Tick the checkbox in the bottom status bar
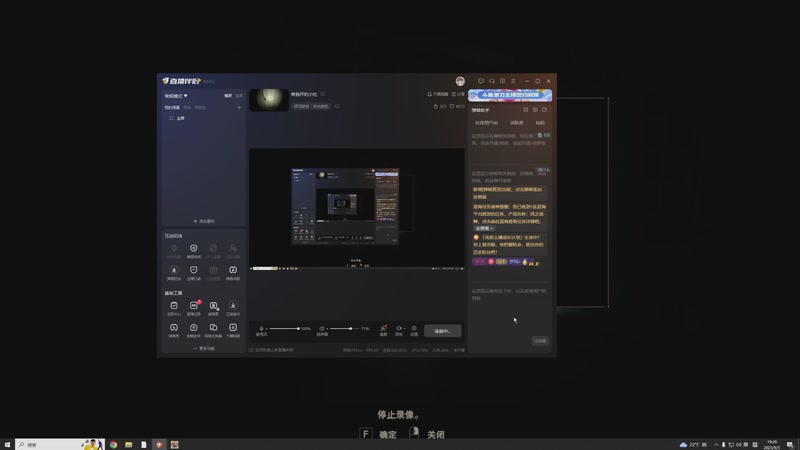The height and width of the screenshot is (450, 800). pyautogui.click(x=251, y=350)
